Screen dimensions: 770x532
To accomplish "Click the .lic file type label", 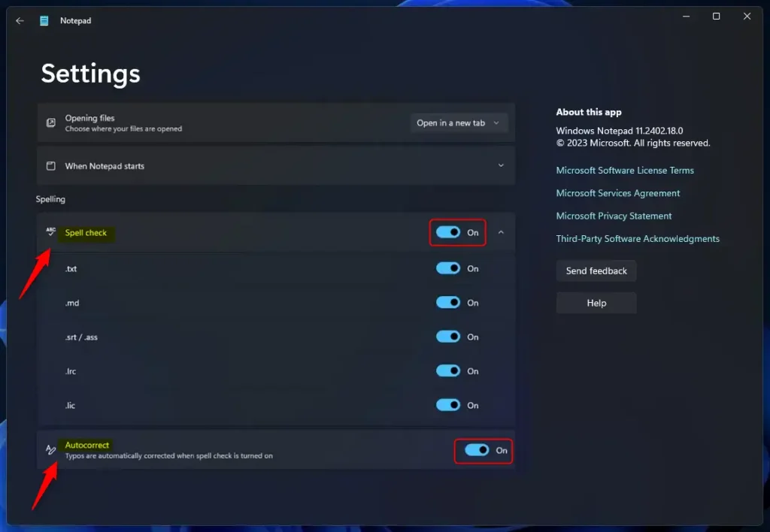I will [70, 405].
